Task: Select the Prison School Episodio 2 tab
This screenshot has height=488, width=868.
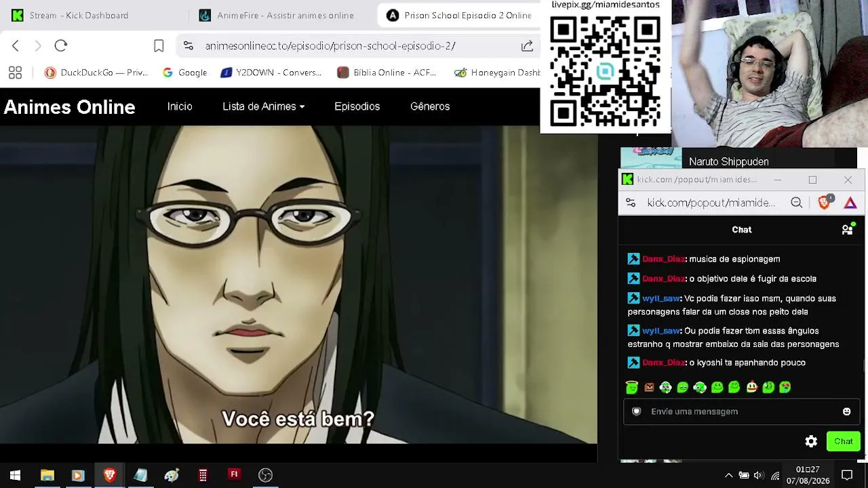Action: pos(460,15)
